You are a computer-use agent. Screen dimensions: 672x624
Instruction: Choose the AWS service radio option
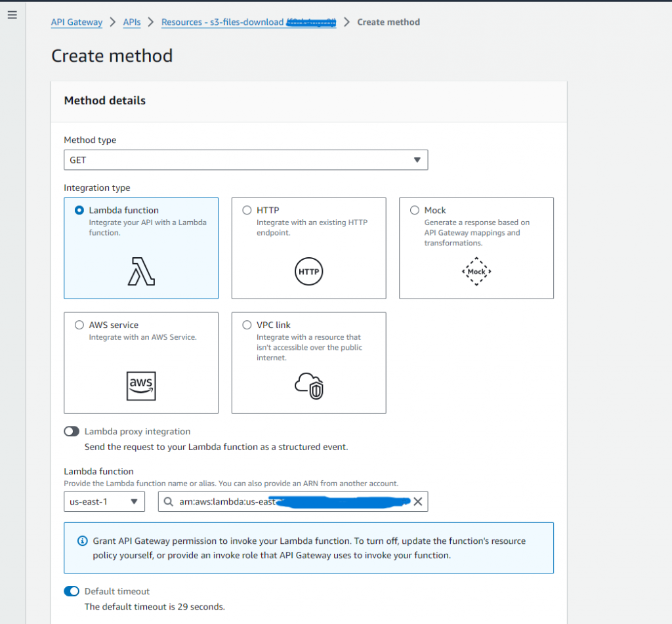(79, 325)
